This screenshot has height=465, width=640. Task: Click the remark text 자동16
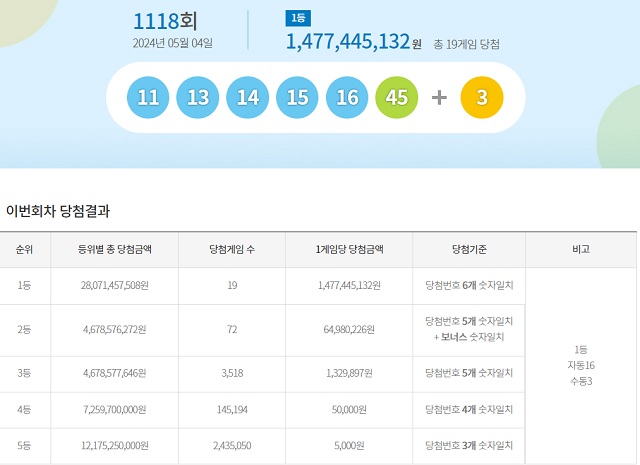pyautogui.click(x=581, y=365)
